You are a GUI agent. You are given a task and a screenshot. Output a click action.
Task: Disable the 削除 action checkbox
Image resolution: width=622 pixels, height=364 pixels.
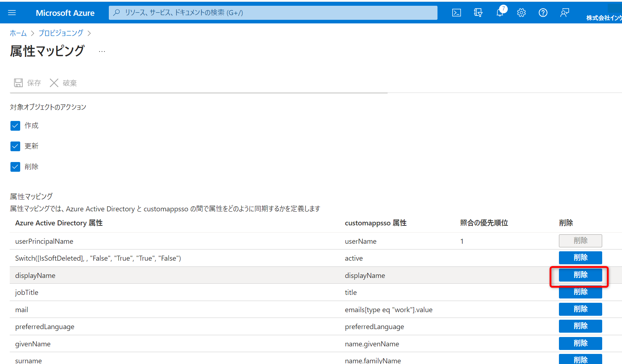pyautogui.click(x=15, y=167)
